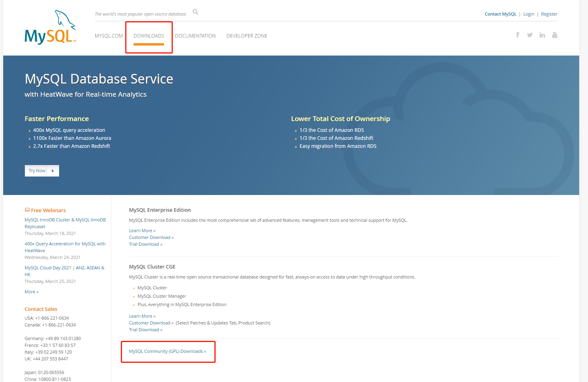Select the DOCUMENTATION menu item
This screenshot has height=382, width=588.
195,36
